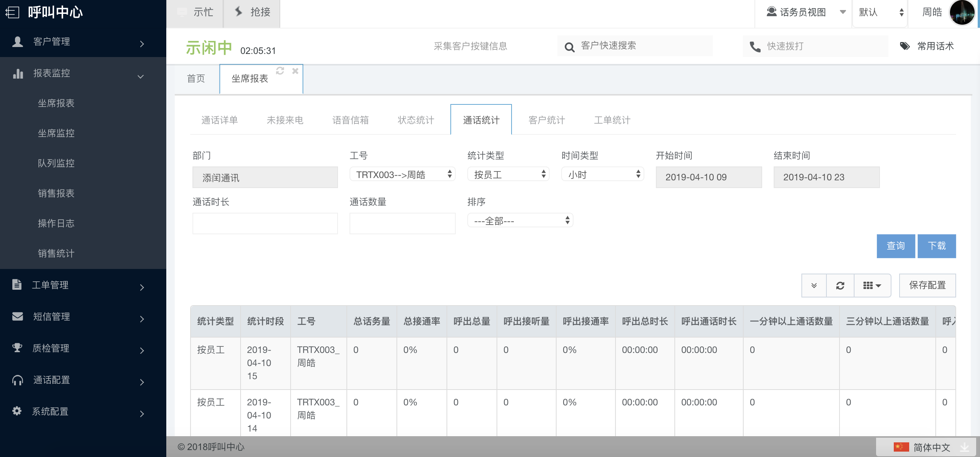The height and width of the screenshot is (457, 980).
Task: Click the double-chevron toggle icon above table
Action: (814, 286)
